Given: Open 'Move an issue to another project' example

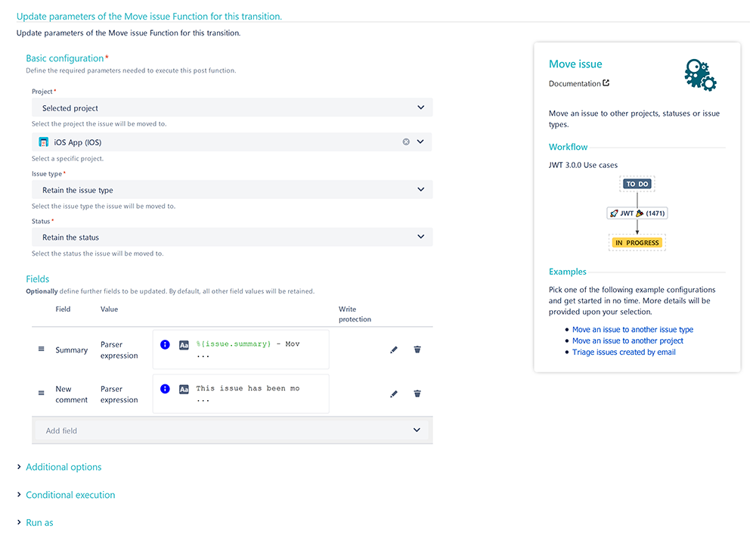Looking at the screenshot, I should (627, 340).
